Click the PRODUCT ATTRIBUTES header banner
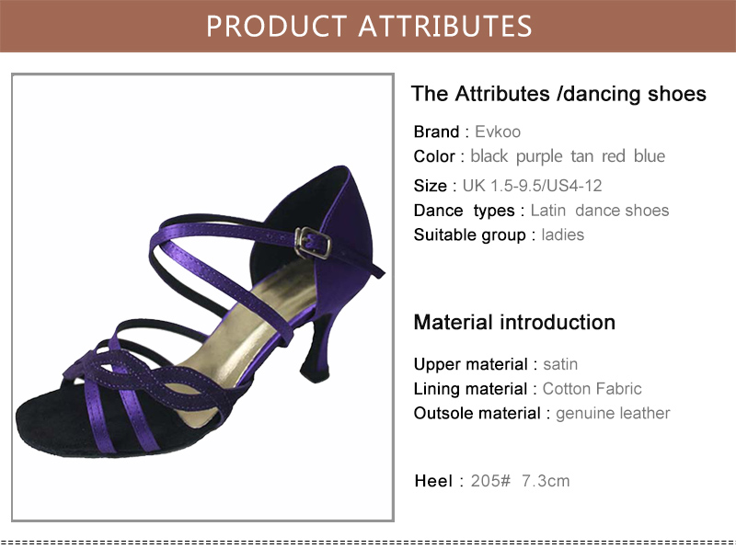Image resolution: width=736 pixels, height=560 pixels. point(368,26)
